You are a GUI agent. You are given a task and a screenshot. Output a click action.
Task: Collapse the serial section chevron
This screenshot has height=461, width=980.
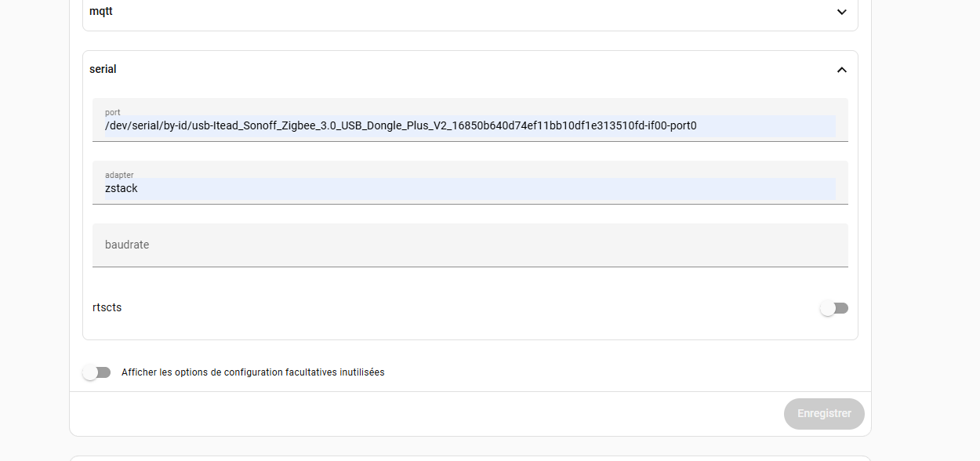(841, 70)
